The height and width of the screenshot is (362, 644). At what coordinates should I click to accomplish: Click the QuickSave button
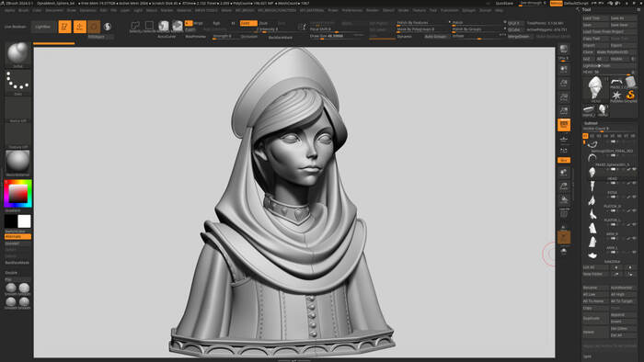(504, 4)
